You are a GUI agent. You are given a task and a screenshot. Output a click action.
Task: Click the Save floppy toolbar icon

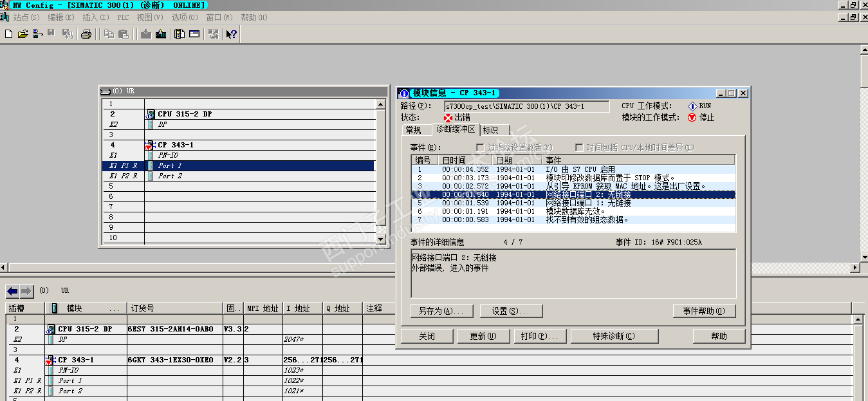pyautogui.click(x=51, y=33)
